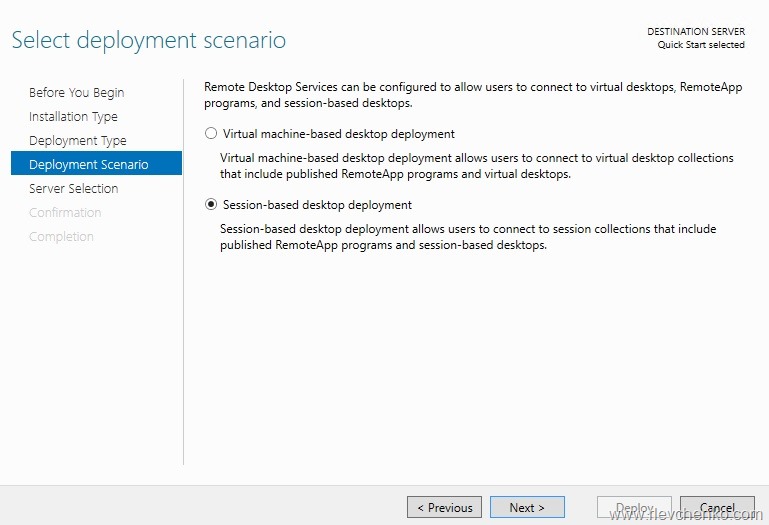
Task: Click the disabled Deploy button
Action: pos(634,507)
